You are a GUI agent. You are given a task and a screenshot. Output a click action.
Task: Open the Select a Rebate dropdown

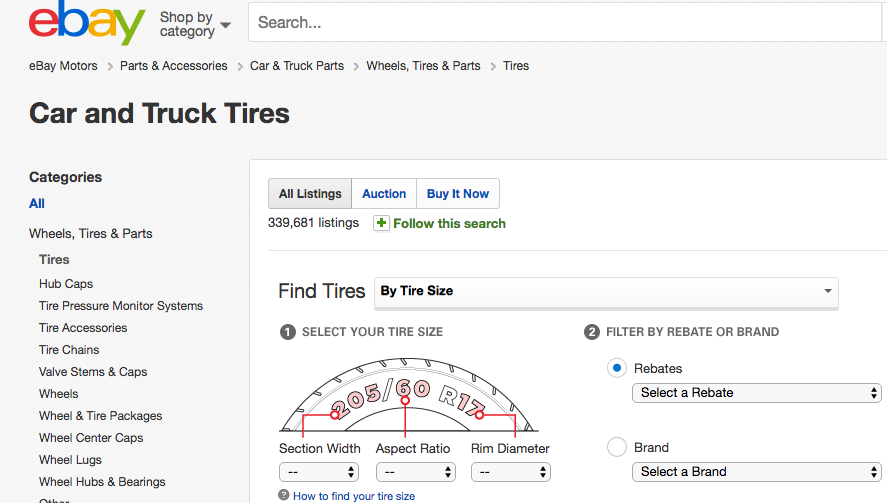tap(756, 393)
